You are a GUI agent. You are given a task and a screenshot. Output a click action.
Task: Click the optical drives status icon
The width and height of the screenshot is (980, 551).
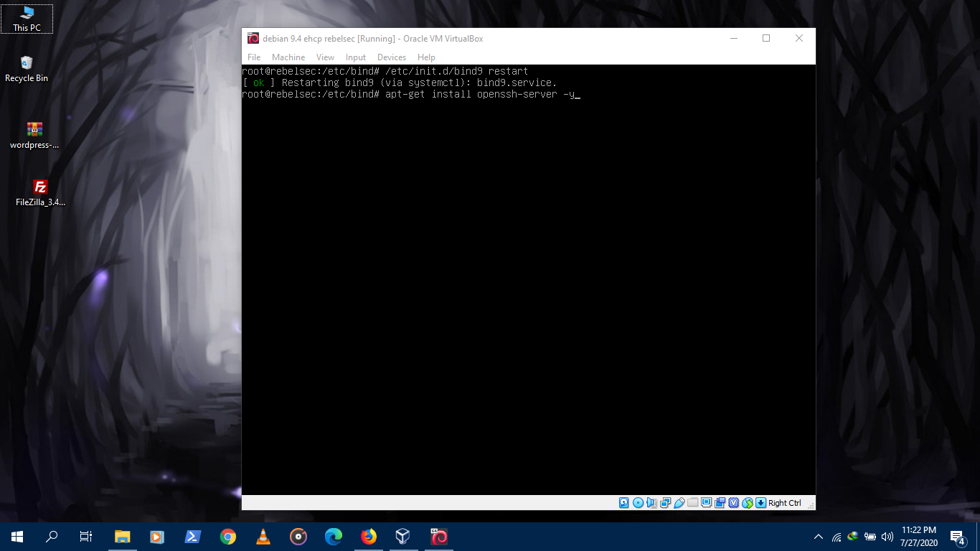click(x=638, y=502)
